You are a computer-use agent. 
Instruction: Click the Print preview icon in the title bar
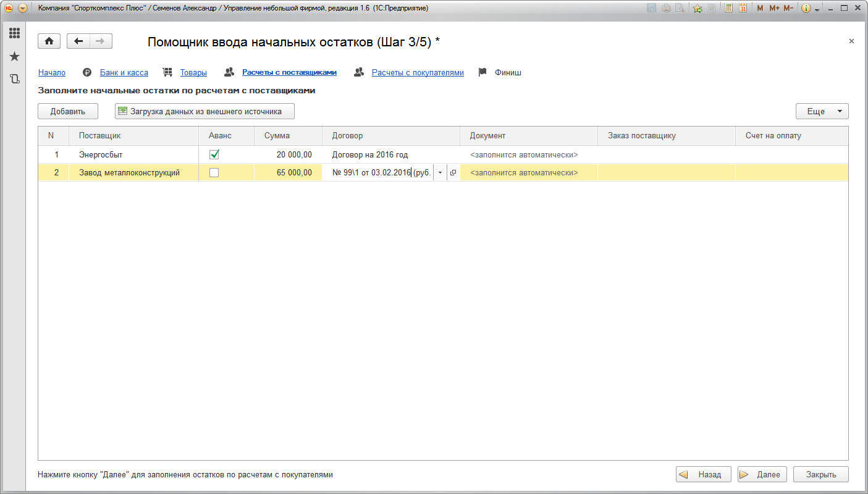pyautogui.click(x=680, y=8)
